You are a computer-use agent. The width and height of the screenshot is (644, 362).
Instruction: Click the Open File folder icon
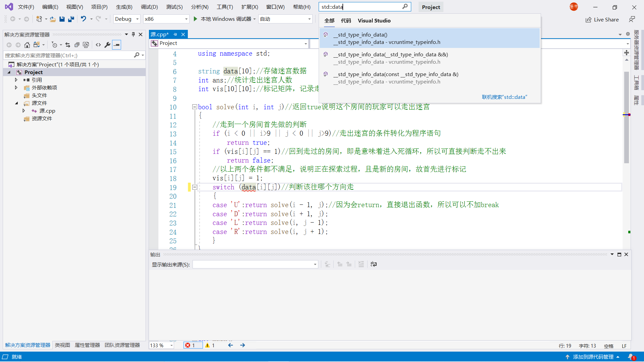pyautogui.click(x=53, y=19)
